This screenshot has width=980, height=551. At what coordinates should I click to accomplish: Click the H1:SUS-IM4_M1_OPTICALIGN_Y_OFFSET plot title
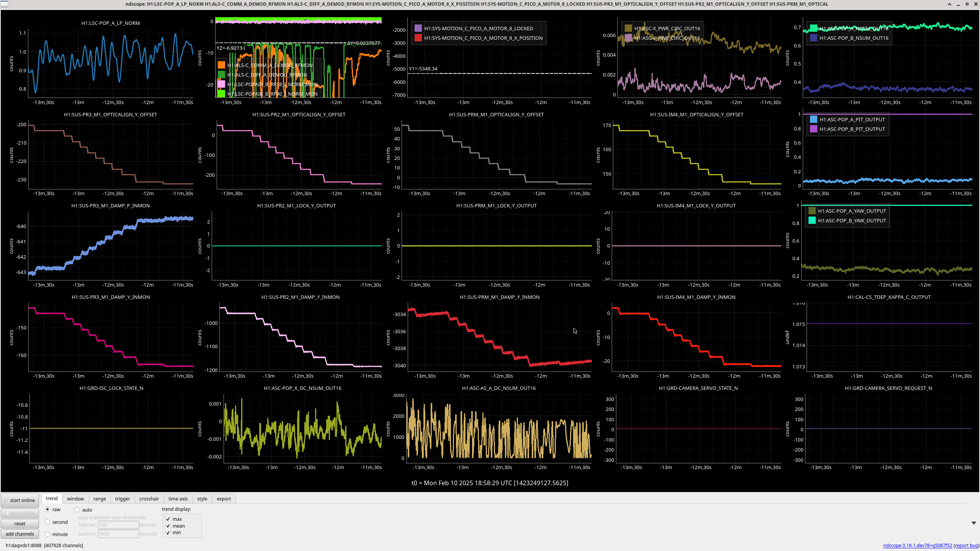tap(697, 115)
